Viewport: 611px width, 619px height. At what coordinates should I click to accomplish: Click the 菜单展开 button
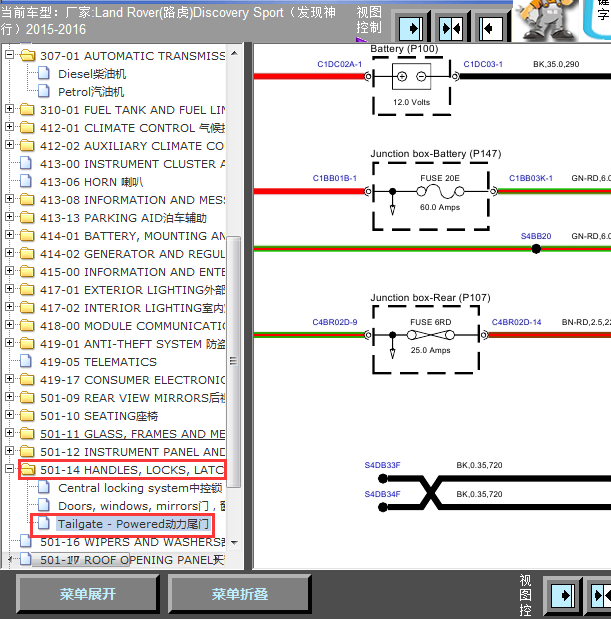coord(88,594)
